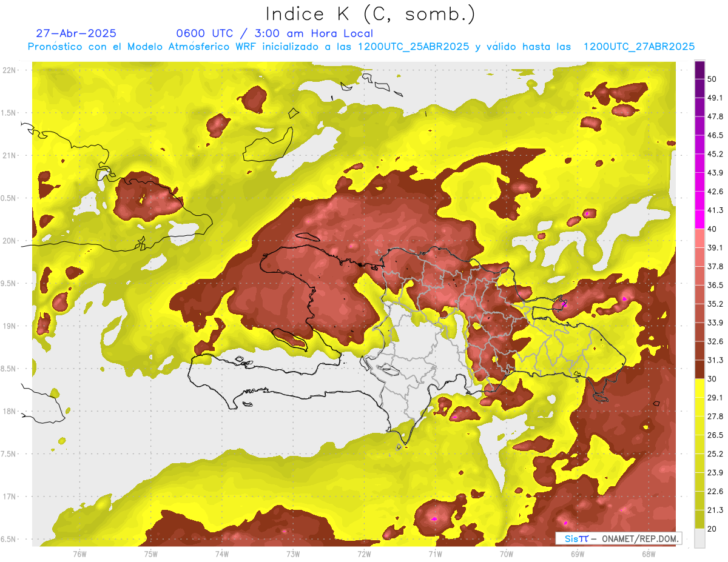
Task: Click the legend value "40"
Action: (x=712, y=229)
